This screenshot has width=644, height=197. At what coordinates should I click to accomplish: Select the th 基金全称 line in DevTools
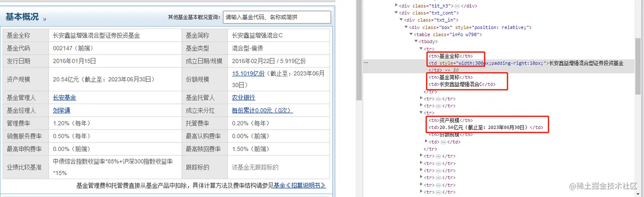(450, 56)
